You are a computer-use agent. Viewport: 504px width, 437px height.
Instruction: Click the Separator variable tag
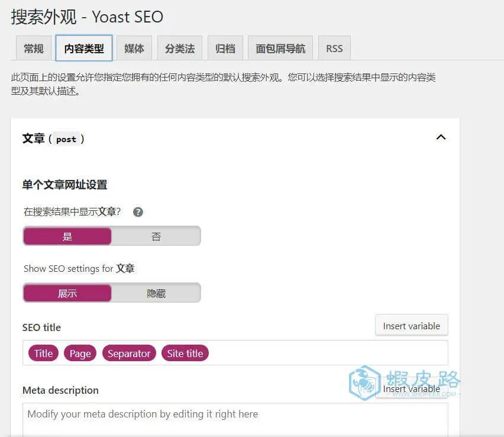click(x=129, y=353)
